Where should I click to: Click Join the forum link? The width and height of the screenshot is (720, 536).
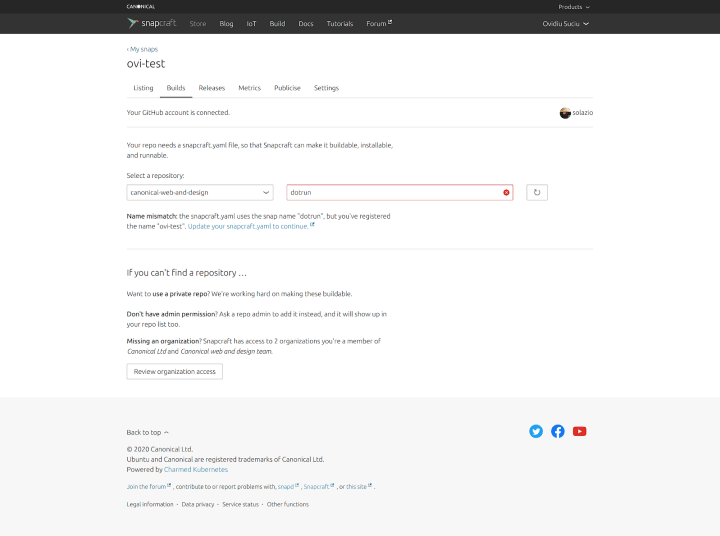[x=148, y=486]
